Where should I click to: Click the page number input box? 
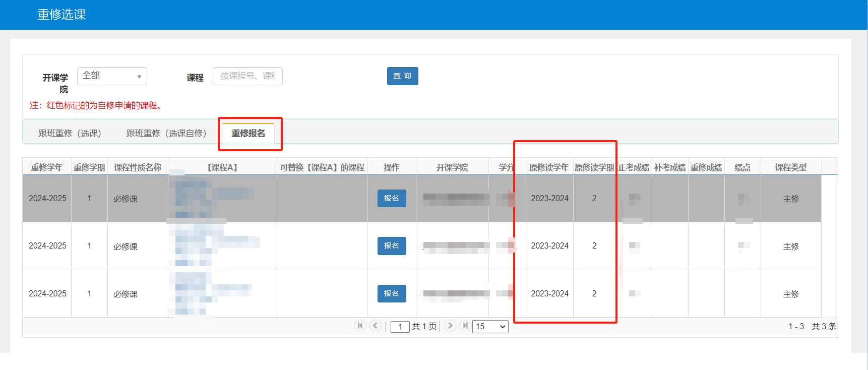click(400, 327)
